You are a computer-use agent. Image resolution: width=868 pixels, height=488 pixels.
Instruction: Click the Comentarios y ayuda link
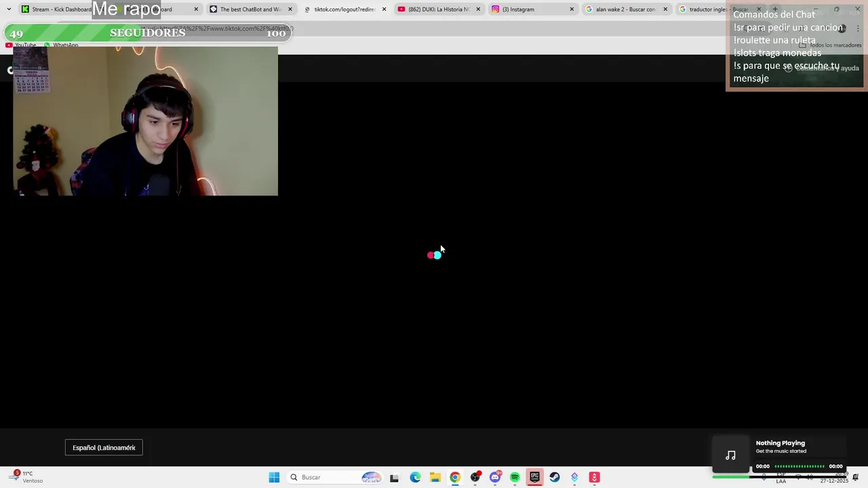822,68
